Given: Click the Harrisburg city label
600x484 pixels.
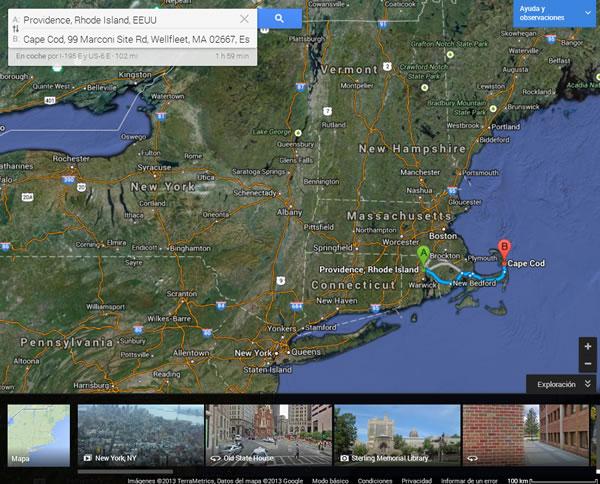Looking at the screenshot, I should [91, 385].
